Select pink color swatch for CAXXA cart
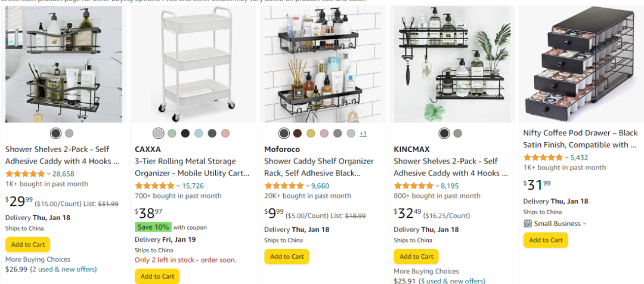 tap(225, 133)
